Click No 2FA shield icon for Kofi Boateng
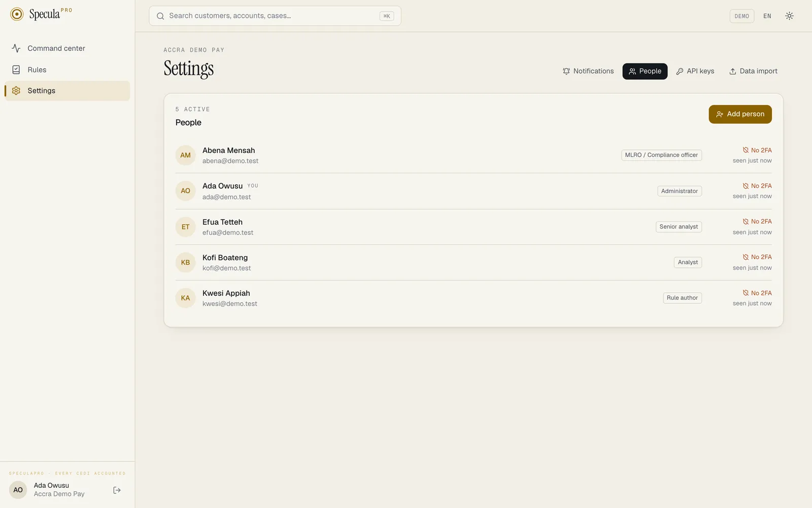This screenshot has height=508, width=812. [x=746, y=257]
